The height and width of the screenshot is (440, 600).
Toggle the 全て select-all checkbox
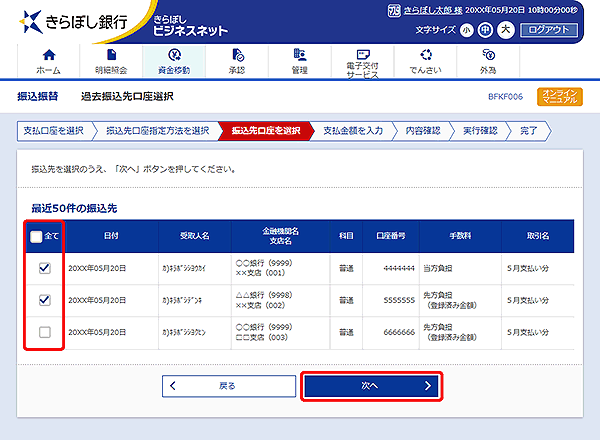37,236
